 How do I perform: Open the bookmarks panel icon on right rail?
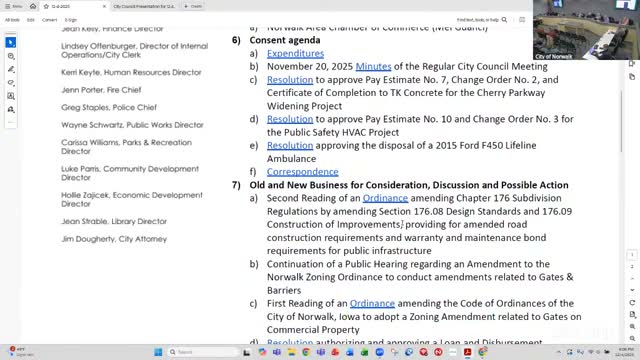pos(632,64)
